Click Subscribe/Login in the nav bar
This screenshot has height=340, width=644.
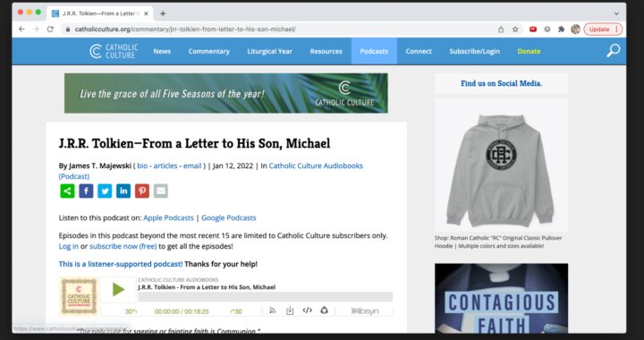pyautogui.click(x=474, y=51)
